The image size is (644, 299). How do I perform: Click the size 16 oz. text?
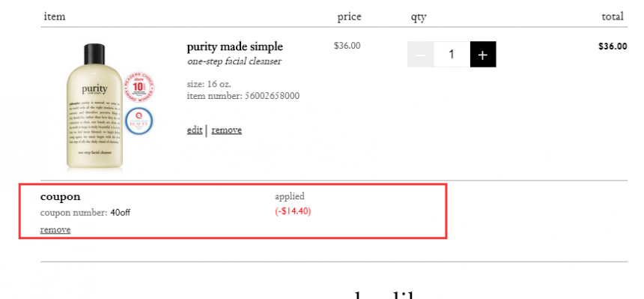[209, 84]
